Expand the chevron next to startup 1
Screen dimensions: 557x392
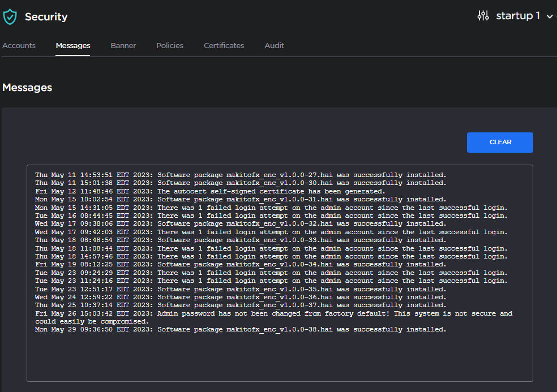click(550, 17)
